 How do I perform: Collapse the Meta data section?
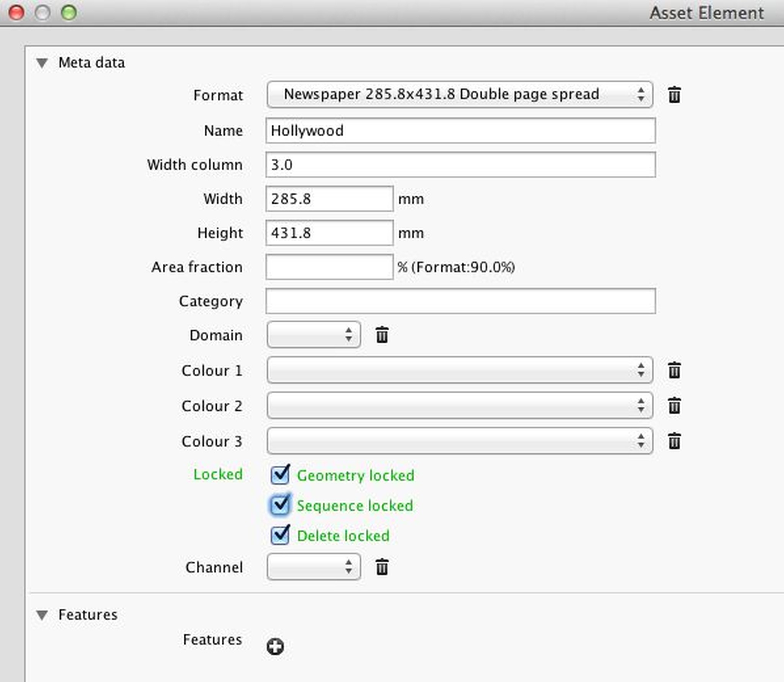pyautogui.click(x=42, y=62)
